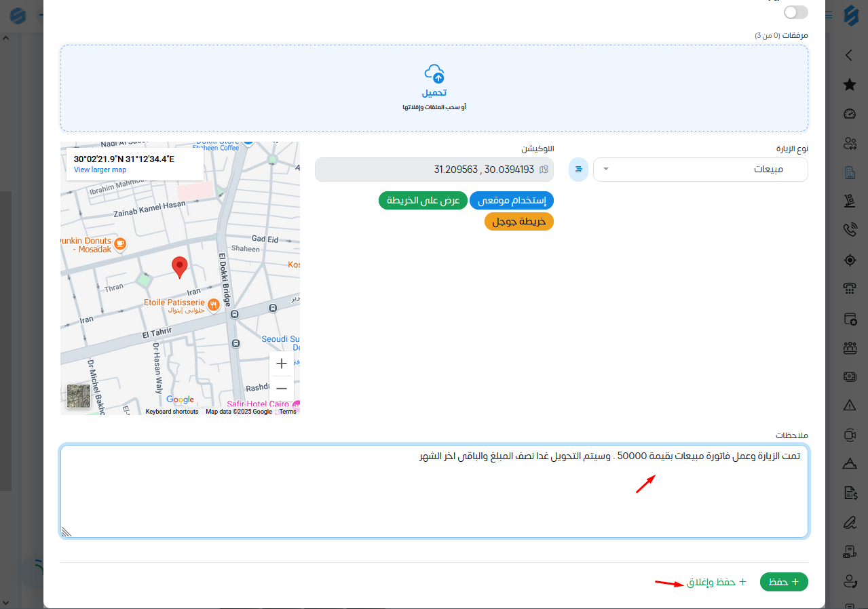Click the map zoom out minus button
The image size is (868, 609).
coord(282,389)
